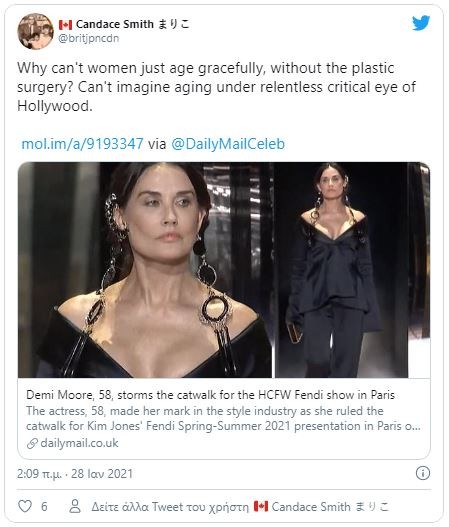Open the tweet info circle icon
This screenshot has height=527, width=449.
pos(422,473)
